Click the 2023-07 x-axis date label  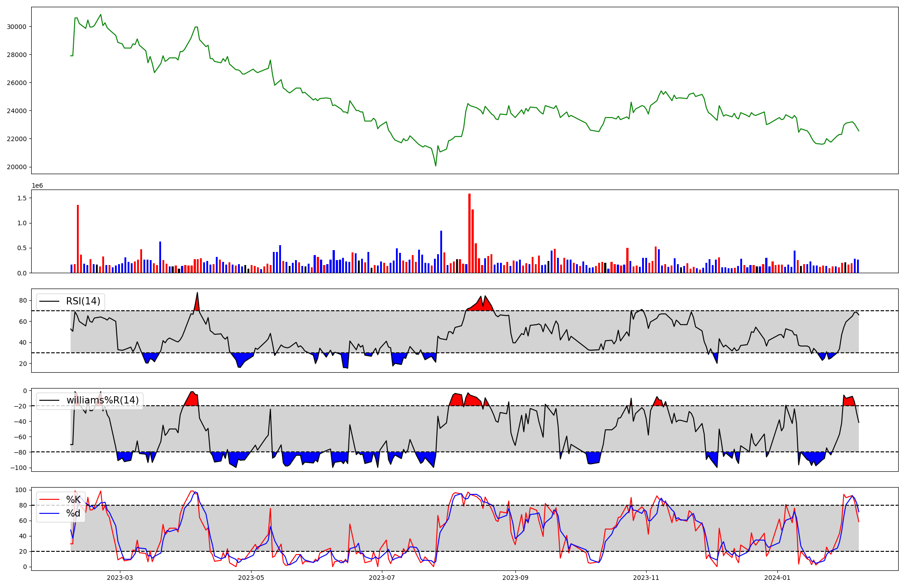coord(382,578)
